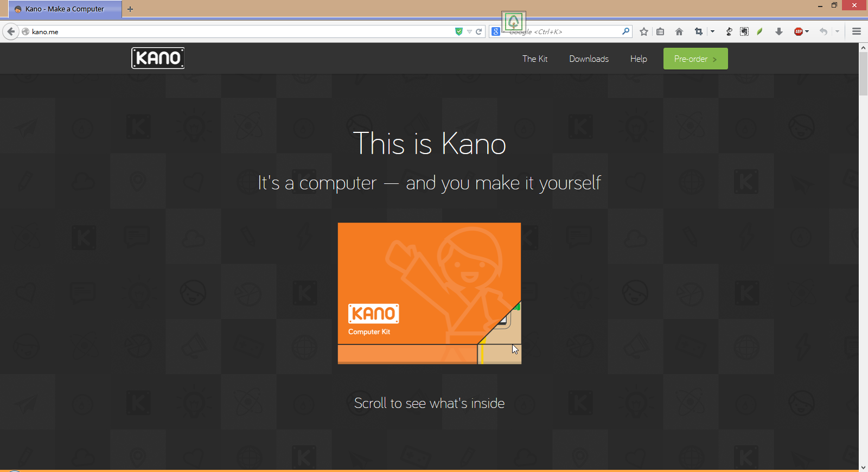868x472 pixels.
Task: Click the pin toolbar icon beside crop dropdown
Action: point(729,31)
